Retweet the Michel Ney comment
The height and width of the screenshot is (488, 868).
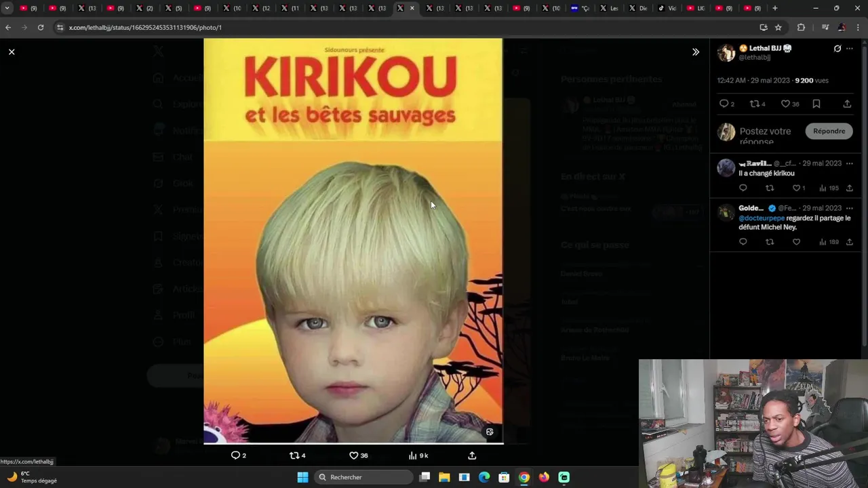click(x=770, y=242)
